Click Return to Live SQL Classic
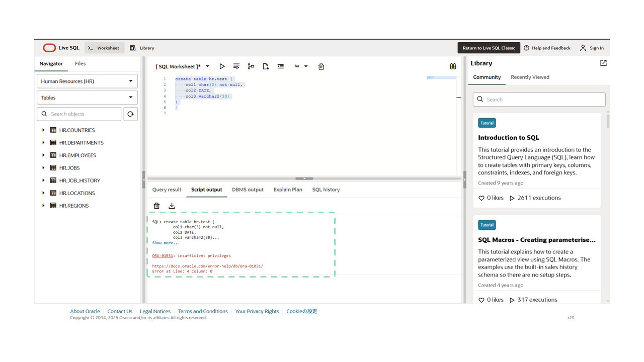 click(489, 48)
